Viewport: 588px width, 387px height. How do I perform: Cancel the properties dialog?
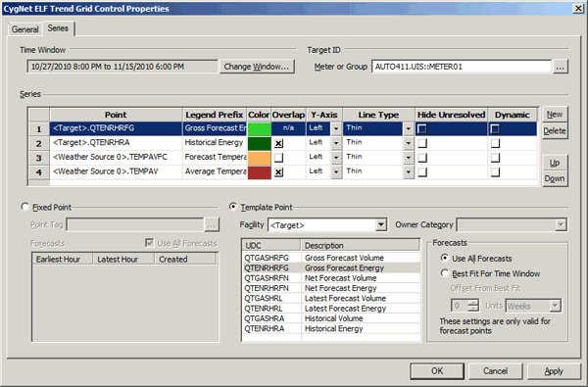click(x=495, y=371)
